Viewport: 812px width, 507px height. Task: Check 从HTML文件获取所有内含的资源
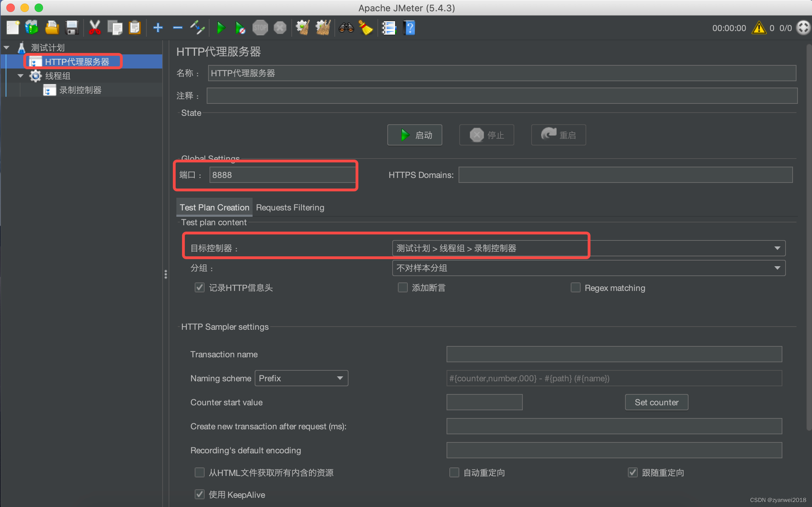point(200,472)
